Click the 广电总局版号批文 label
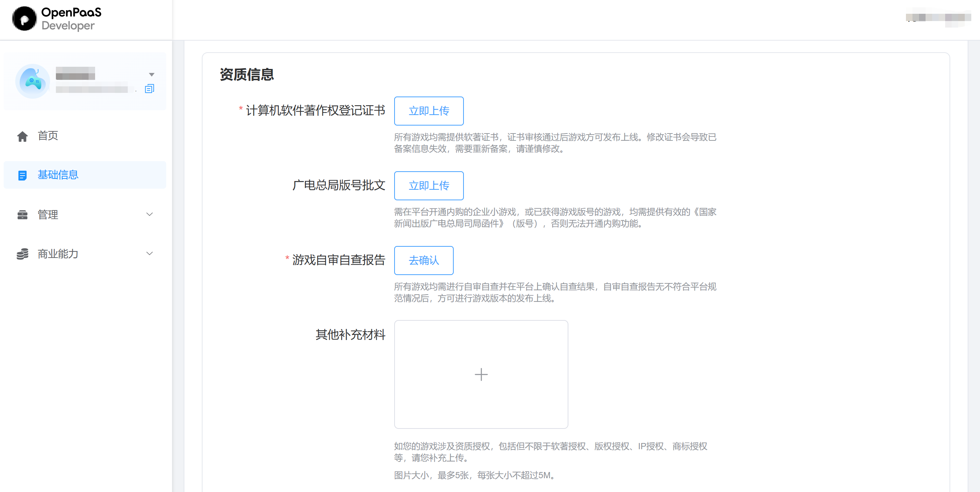Viewport: 980px width, 492px height. click(339, 185)
